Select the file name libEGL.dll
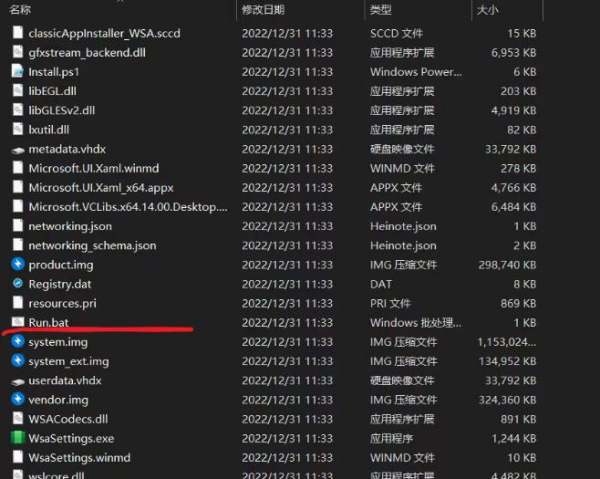The image size is (600, 479). point(52,91)
